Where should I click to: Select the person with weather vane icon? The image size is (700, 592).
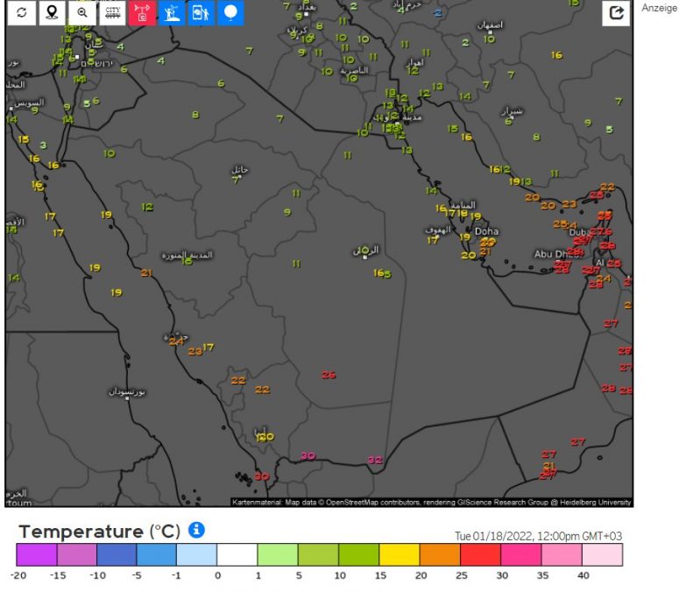172,12
